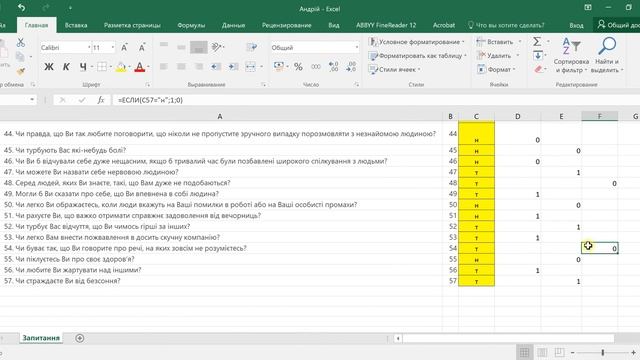Select column A header
Image resolution: width=640 pixels, height=360 pixels.
pyautogui.click(x=220, y=117)
